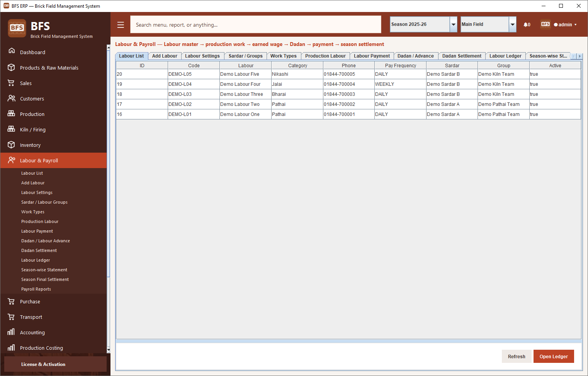Click the BFS logo in sidebar header
The image size is (588, 376).
[x=17, y=28]
